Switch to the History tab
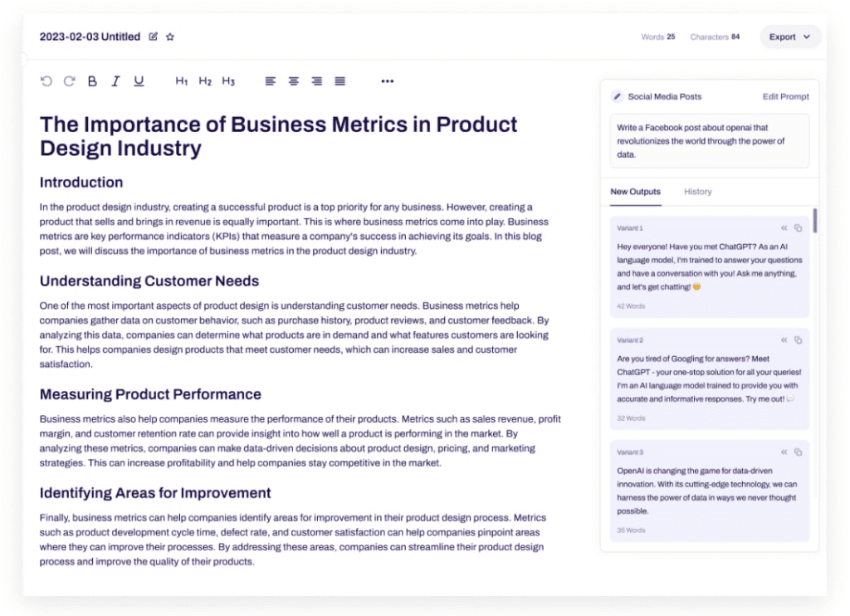This screenshot has width=850, height=616. [x=697, y=192]
